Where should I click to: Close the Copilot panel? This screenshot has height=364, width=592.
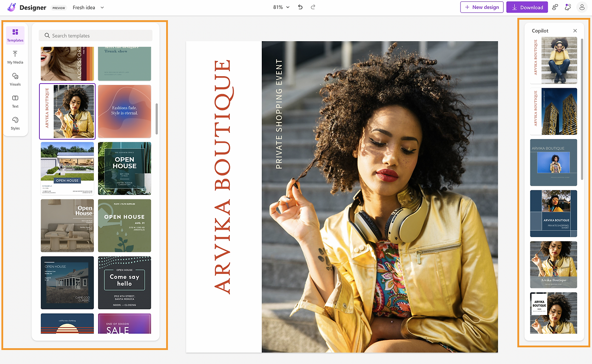575,31
